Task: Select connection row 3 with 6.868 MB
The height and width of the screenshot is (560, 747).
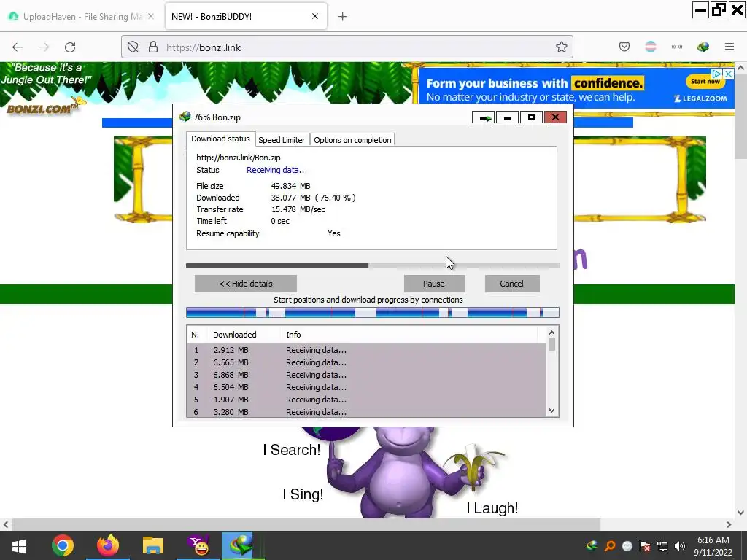Action: (x=366, y=375)
